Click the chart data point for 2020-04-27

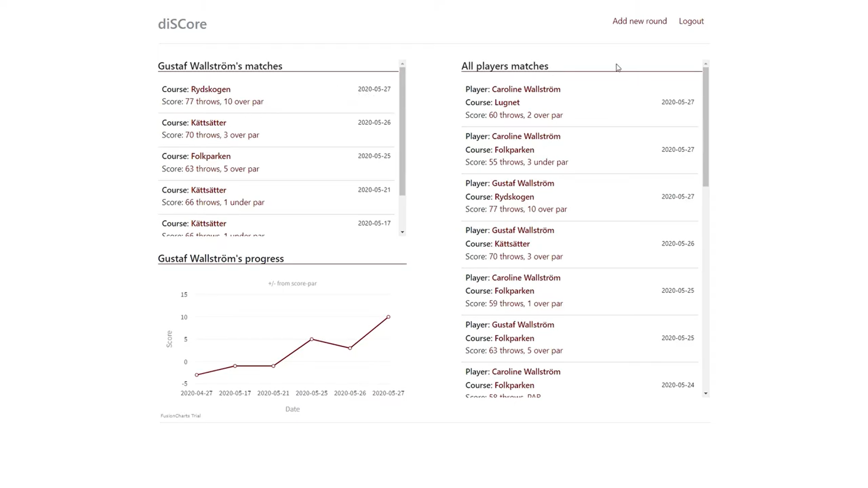(197, 375)
